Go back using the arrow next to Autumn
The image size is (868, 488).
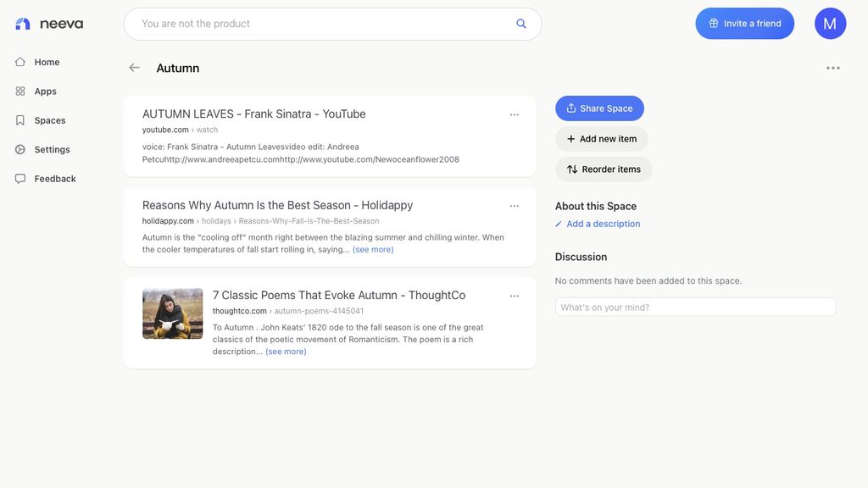tap(134, 67)
